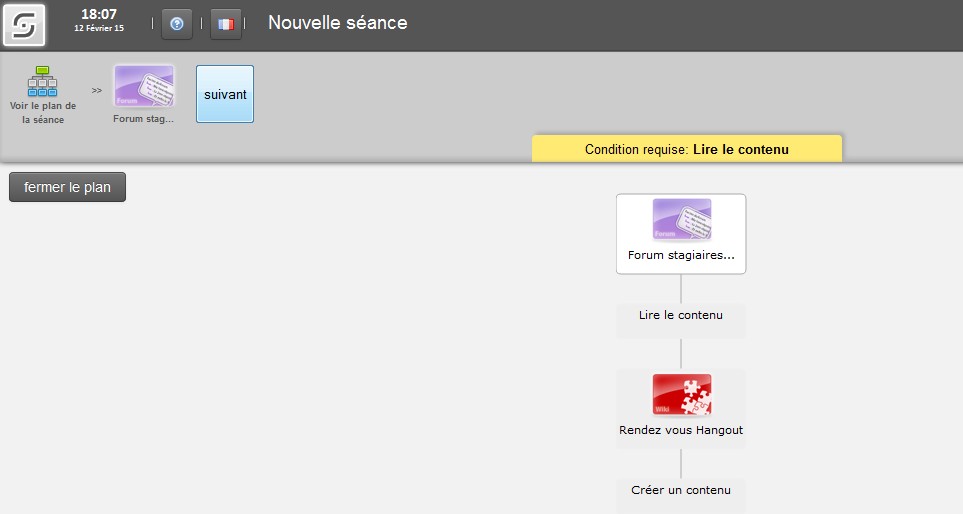The width and height of the screenshot is (963, 514).
Task: Close the plan with fermer le plan
Action: (x=68, y=187)
